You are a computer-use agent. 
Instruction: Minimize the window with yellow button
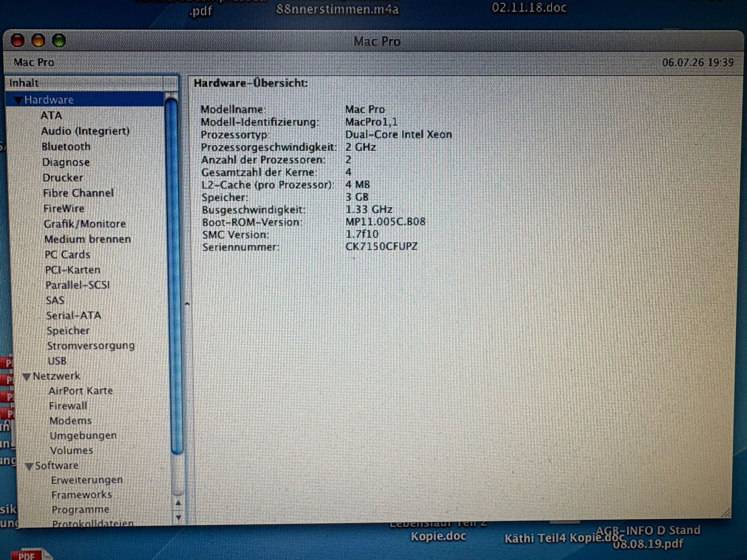point(38,41)
